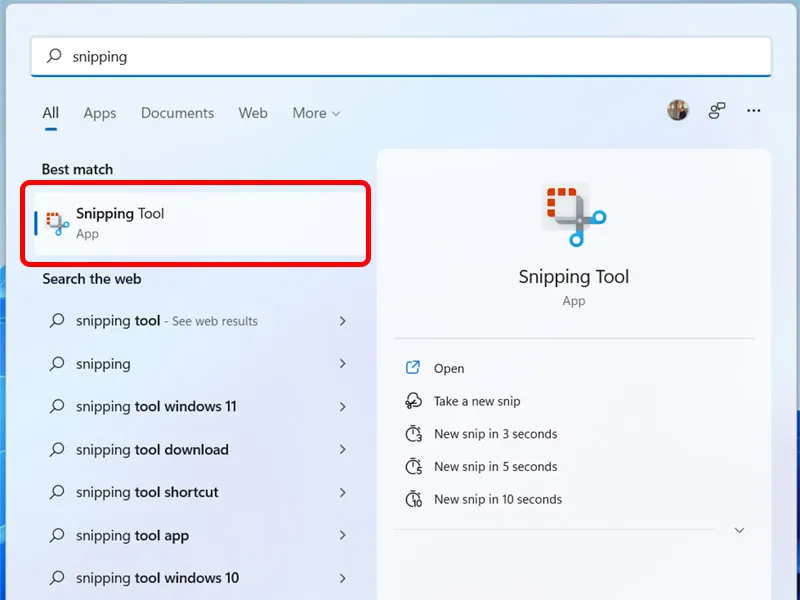Click search icon beside 'snipping tool windows 11'
Viewport: 800px width, 600px height.
(x=57, y=406)
